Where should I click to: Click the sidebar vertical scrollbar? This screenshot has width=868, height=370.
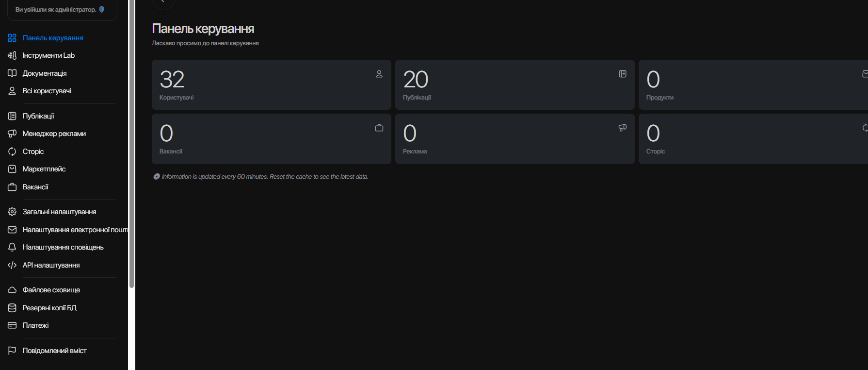pyautogui.click(x=131, y=146)
